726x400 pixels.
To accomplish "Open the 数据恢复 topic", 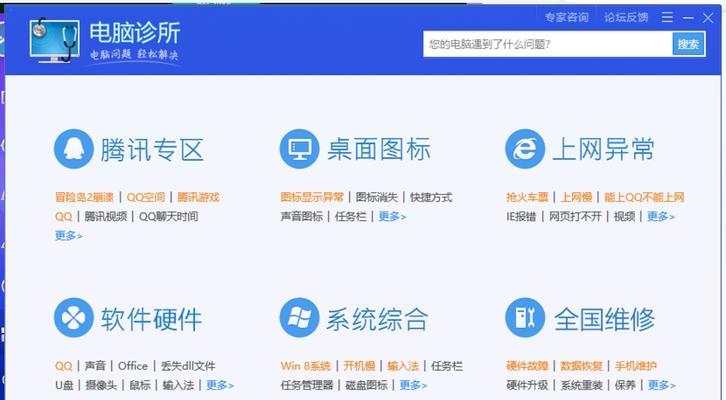I will click(582, 366).
